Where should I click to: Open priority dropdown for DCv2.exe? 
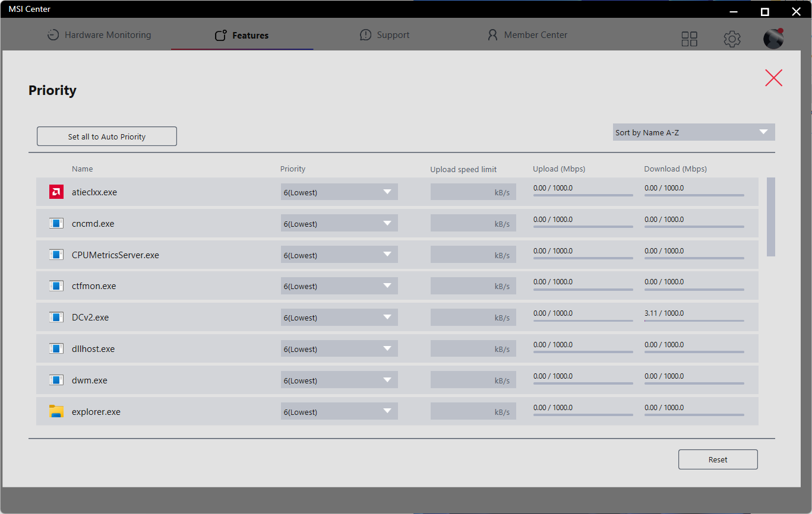[x=339, y=318]
